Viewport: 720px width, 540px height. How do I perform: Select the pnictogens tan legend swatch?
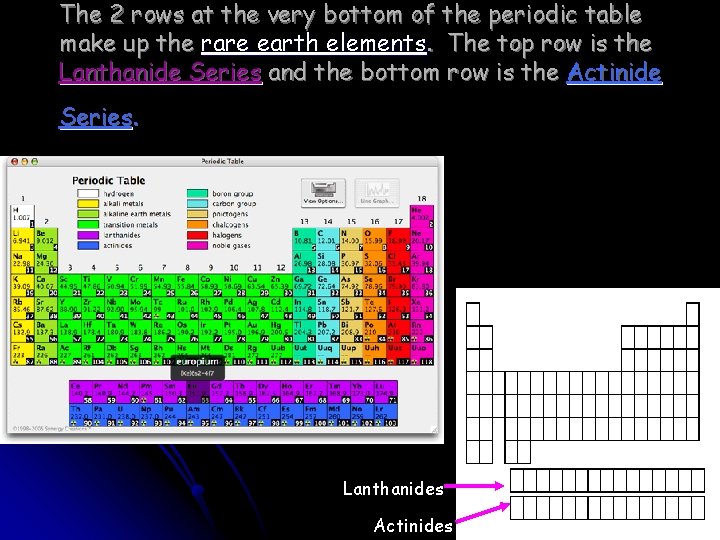(197, 214)
